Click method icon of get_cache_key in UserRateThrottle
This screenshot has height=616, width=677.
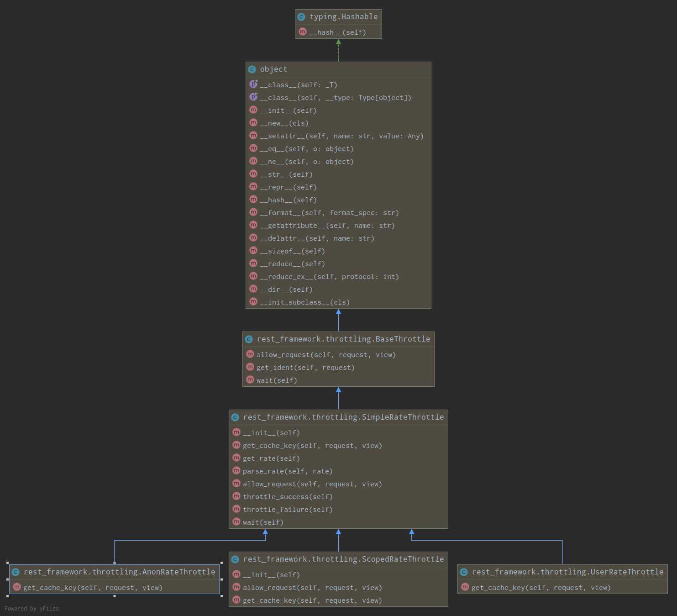pyautogui.click(x=465, y=587)
